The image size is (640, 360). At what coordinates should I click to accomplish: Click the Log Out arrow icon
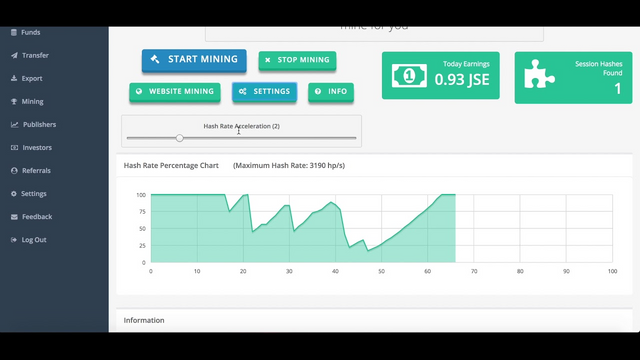[x=14, y=240]
